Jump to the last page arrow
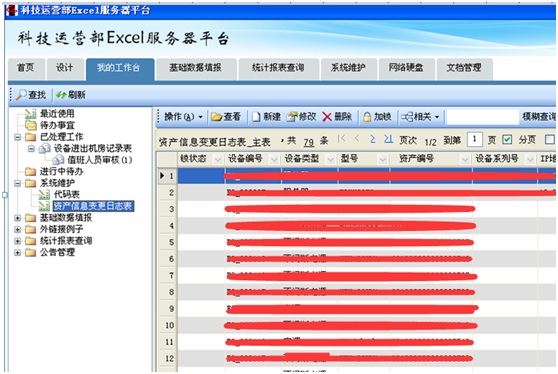The height and width of the screenshot is (374, 558). [x=388, y=139]
